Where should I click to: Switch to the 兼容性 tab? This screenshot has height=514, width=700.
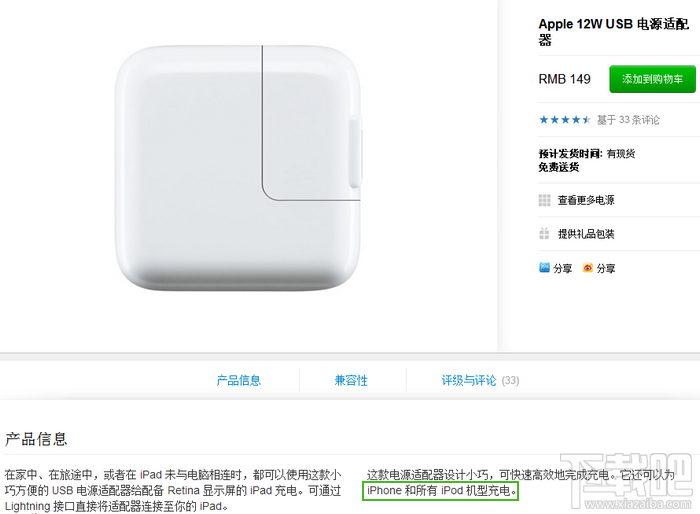[351, 380]
